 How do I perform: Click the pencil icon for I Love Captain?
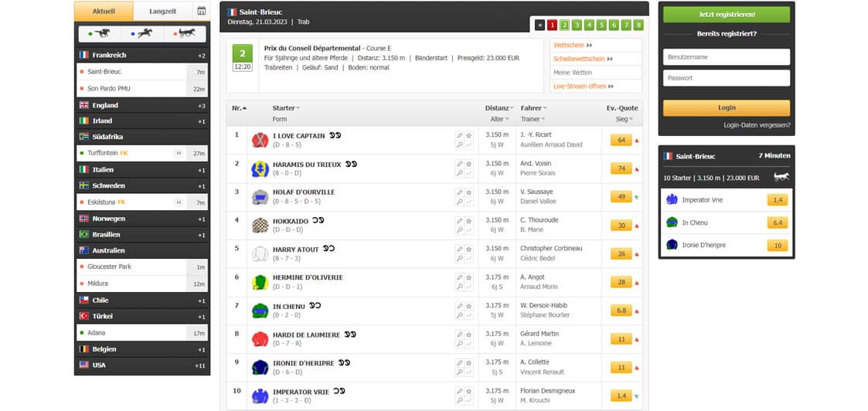(x=459, y=135)
